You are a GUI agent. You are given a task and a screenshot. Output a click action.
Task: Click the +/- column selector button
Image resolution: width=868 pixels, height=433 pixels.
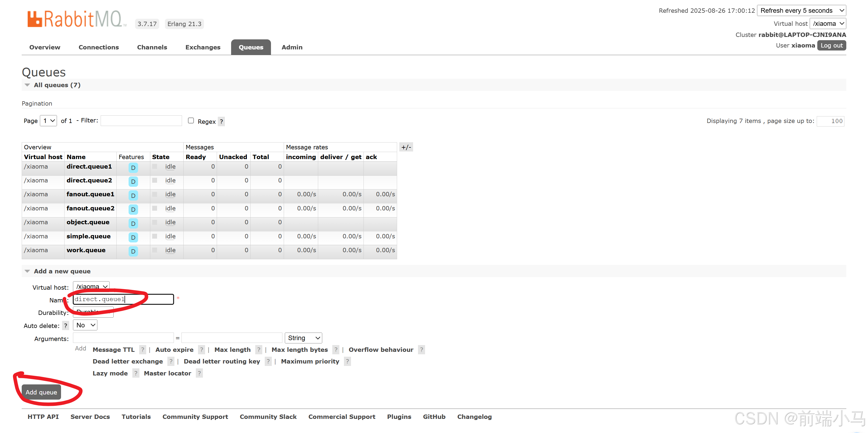click(406, 147)
